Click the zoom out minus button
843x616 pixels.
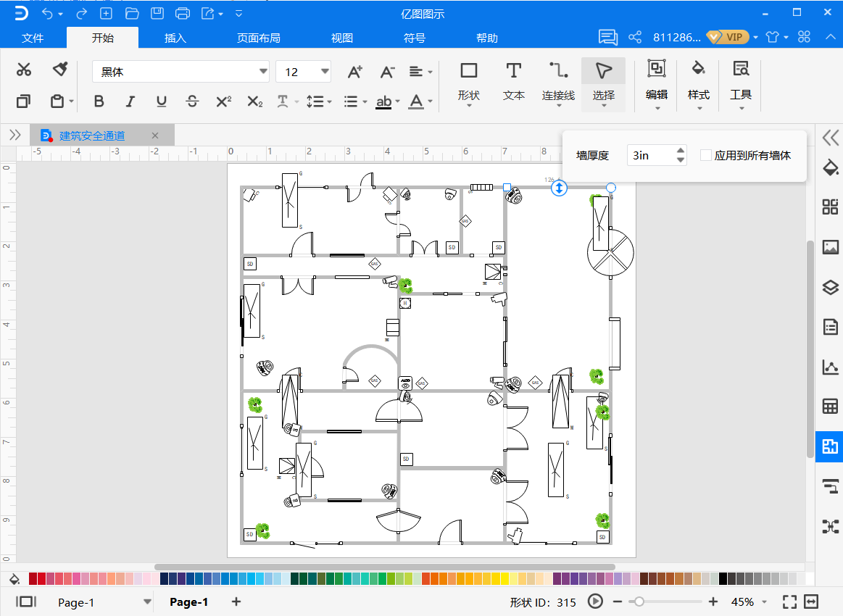click(x=617, y=602)
